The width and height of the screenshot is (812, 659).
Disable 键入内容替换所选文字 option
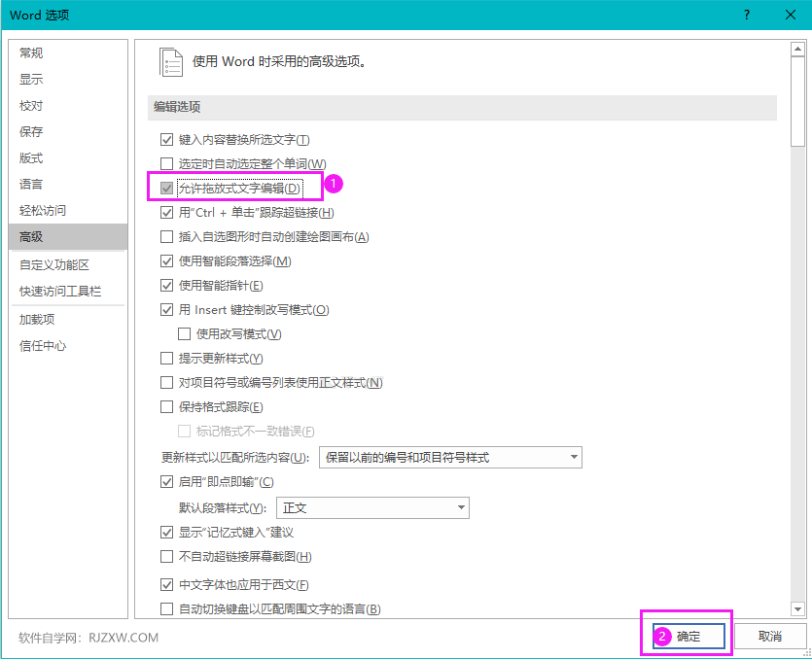pyautogui.click(x=166, y=139)
